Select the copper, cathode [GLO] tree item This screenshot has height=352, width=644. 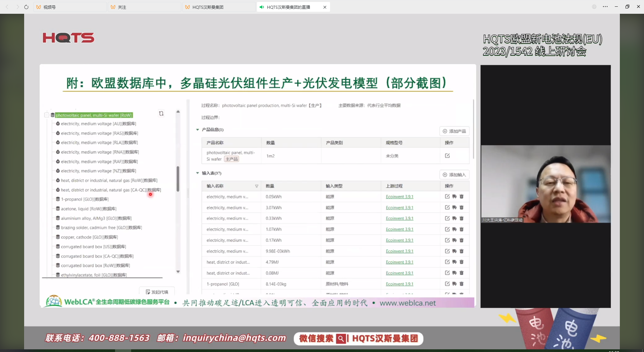pos(87,237)
